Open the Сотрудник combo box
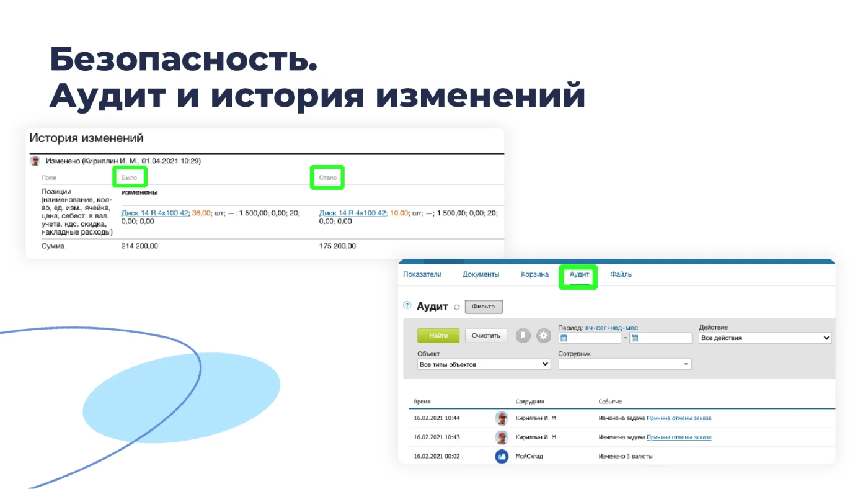Viewport: 868px width, 489px height. point(624,364)
